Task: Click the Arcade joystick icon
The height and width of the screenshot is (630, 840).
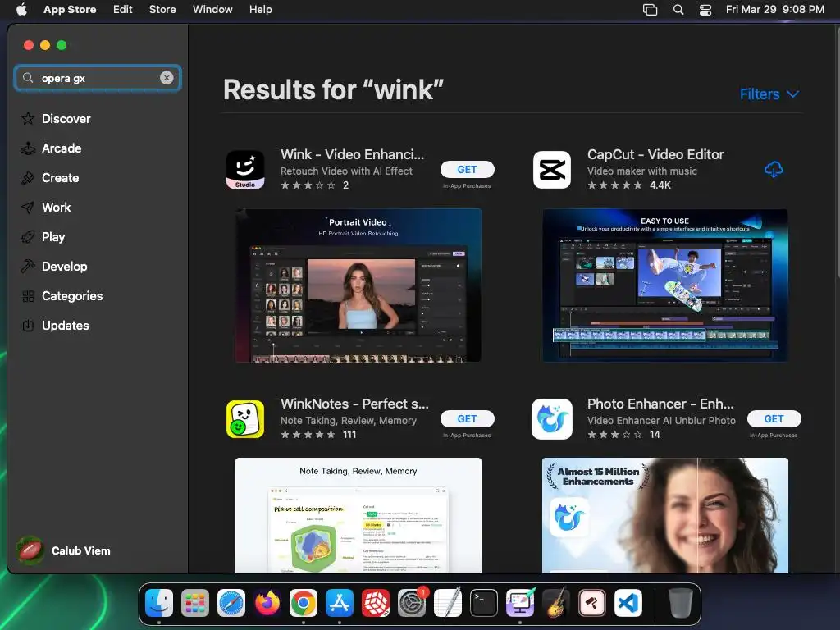Action: (28, 148)
